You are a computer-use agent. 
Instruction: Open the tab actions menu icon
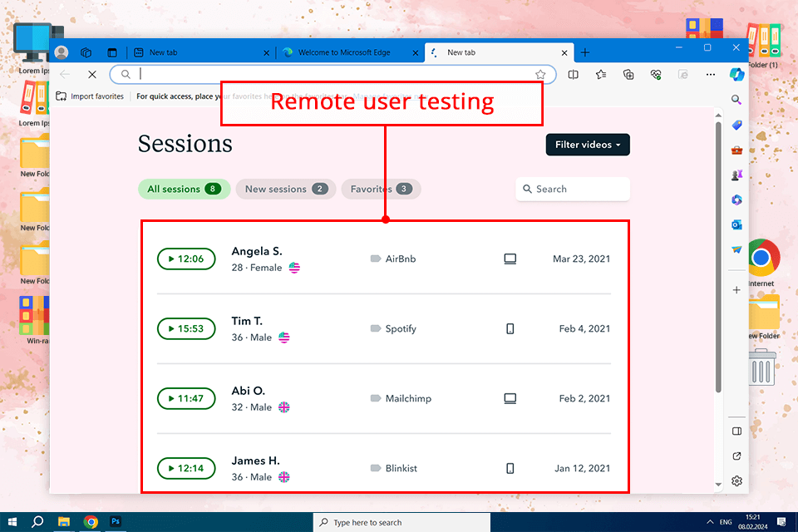tap(112, 52)
